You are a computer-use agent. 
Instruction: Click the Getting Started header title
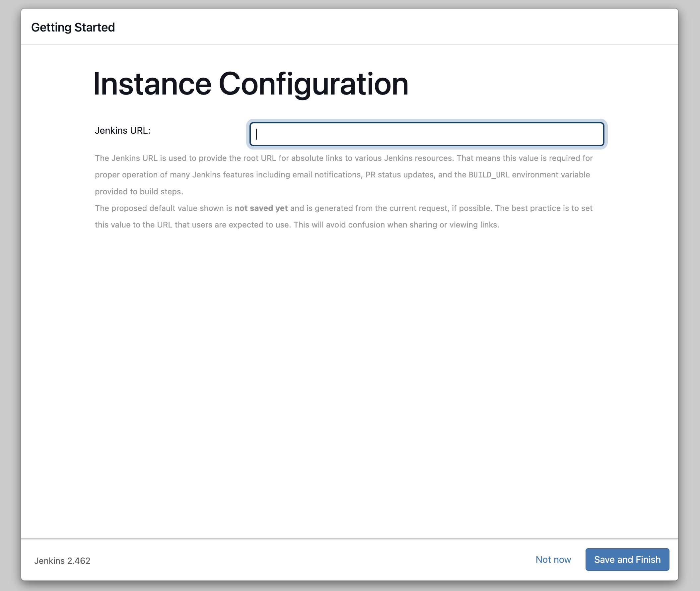(x=73, y=28)
